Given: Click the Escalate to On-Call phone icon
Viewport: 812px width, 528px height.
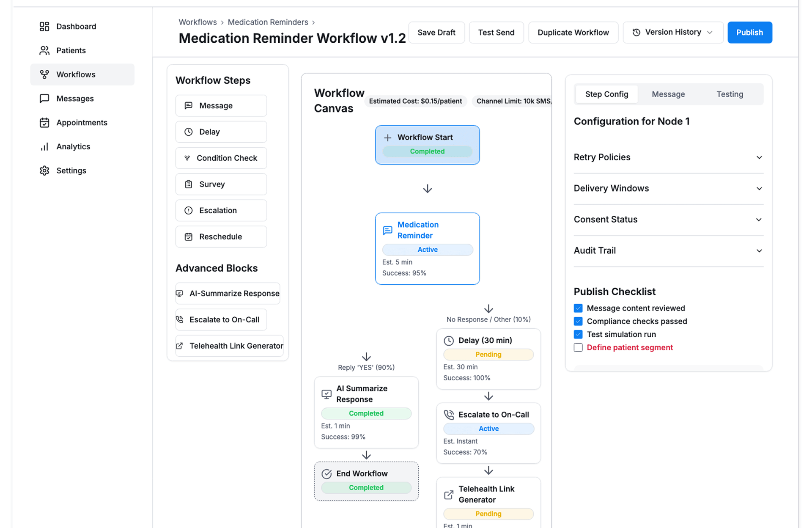Looking at the screenshot, I should coord(180,320).
